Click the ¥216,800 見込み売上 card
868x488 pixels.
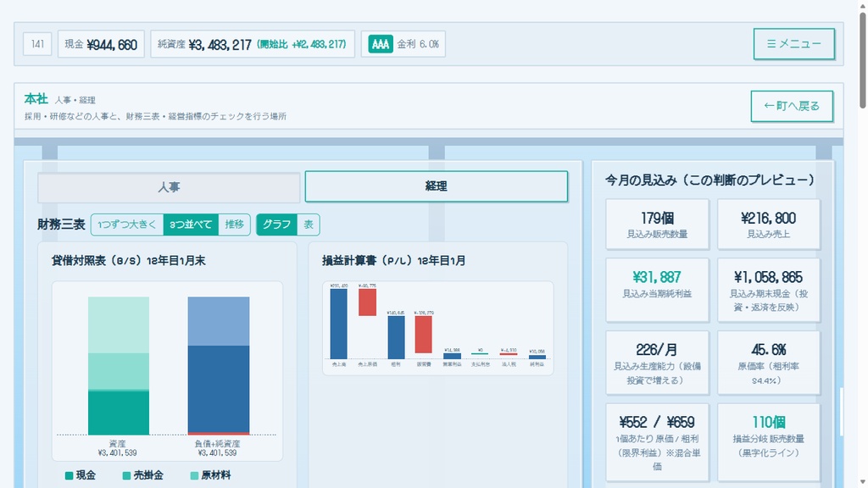[x=768, y=225]
